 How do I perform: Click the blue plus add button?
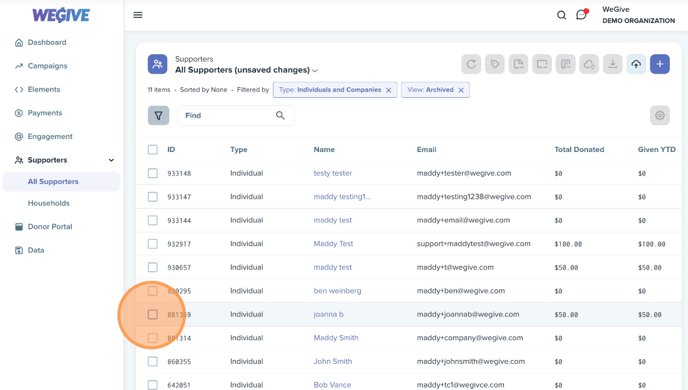[660, 64]
